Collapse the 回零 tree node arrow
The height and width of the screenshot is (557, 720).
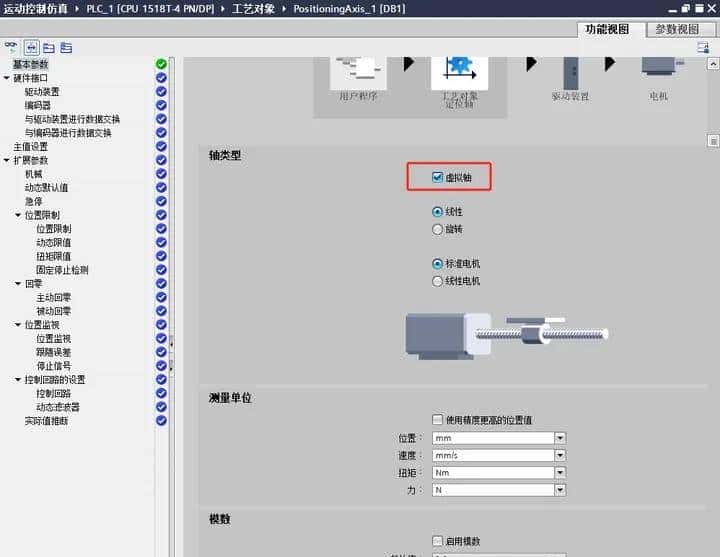point(18,284)
